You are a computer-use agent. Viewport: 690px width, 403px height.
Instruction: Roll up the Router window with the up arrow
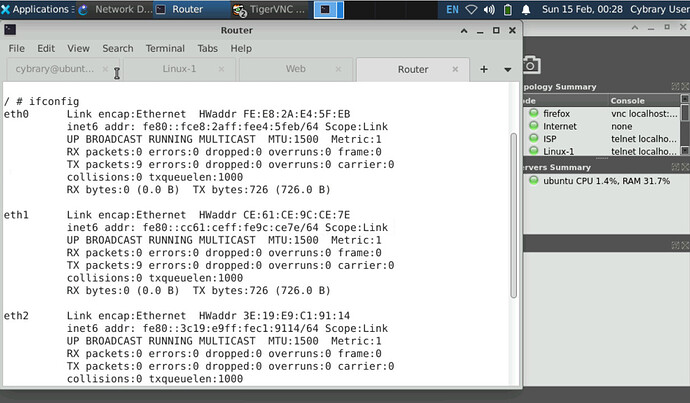[464, 30]
